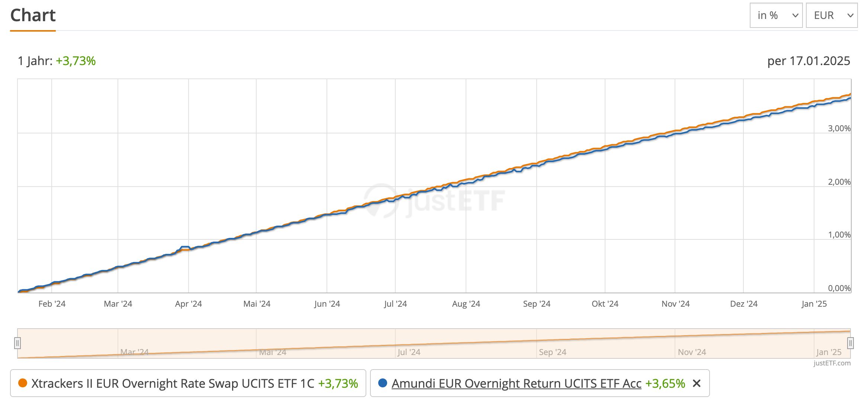
Task: Click the orange Xtrackers legend dot
Action: coord(23,383)
